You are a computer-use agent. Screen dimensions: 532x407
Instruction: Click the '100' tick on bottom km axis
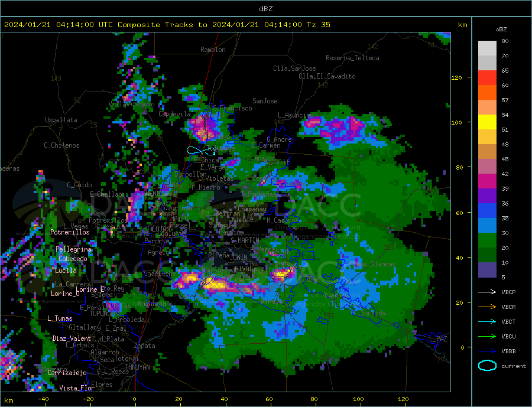point(358,399)
